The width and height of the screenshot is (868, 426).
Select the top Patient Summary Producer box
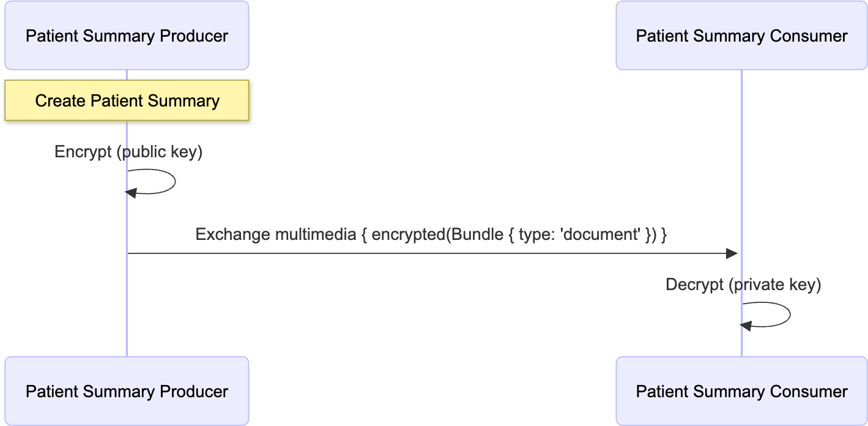[x=127, y=35]
